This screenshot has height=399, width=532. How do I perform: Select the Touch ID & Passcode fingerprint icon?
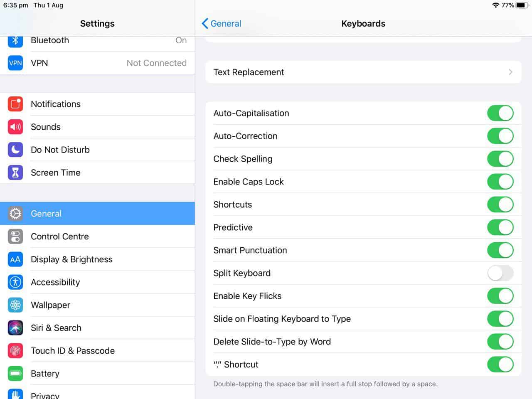(x=15, y=350)
